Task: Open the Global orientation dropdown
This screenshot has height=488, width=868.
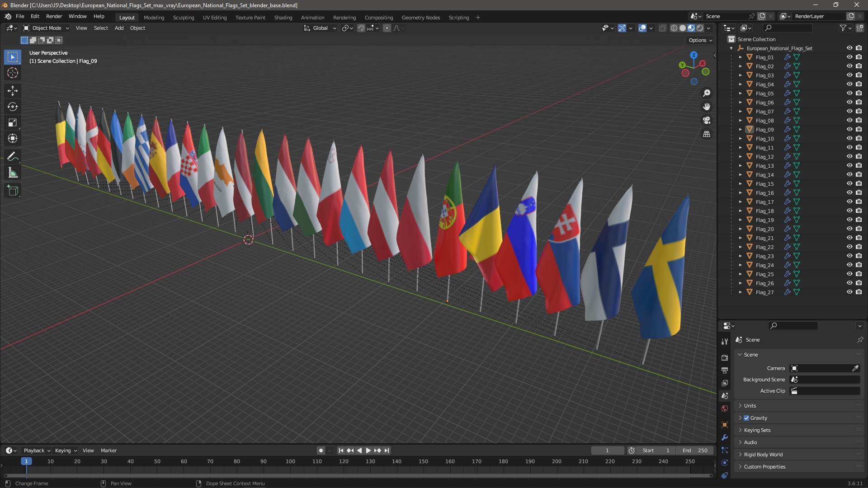Action: pyautogui.click(x=320, y=28)
